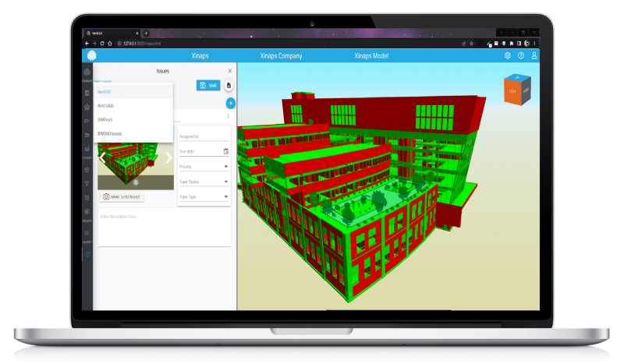The image size is (624, 364).
Task: Click the import file icon beside Save
Action: (229, 86)
